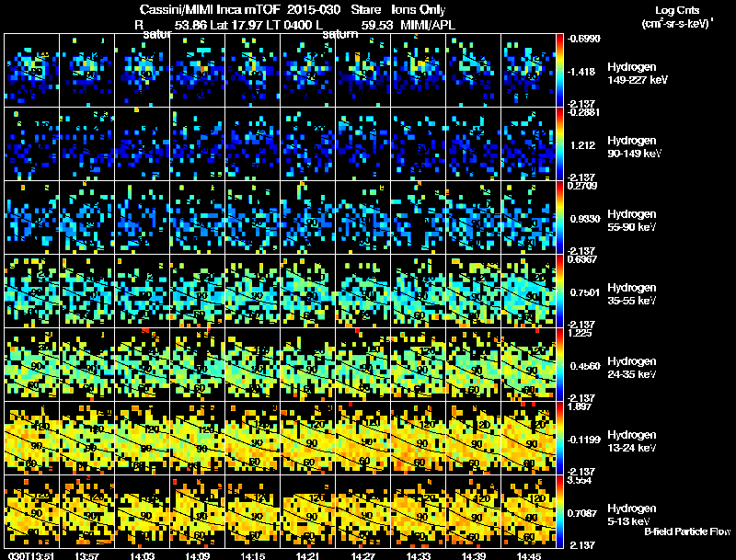Click the color bar for Hydrogen 24-35 keV
The width and height of the screenshot is (736, 560).
coord(559,364)
